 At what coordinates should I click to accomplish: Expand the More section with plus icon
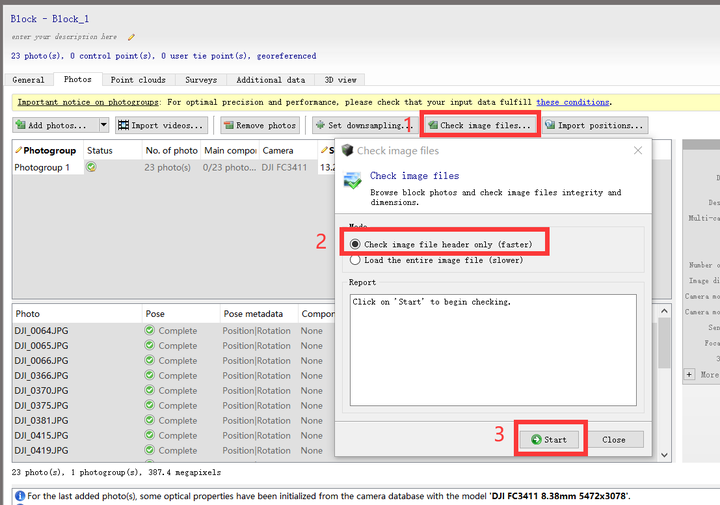pyautogui.click(x=689, y=374)
